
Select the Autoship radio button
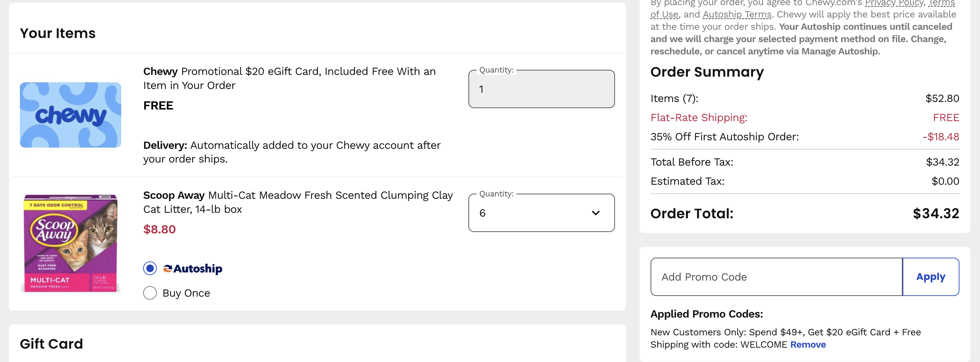click(x=150, y=269)
